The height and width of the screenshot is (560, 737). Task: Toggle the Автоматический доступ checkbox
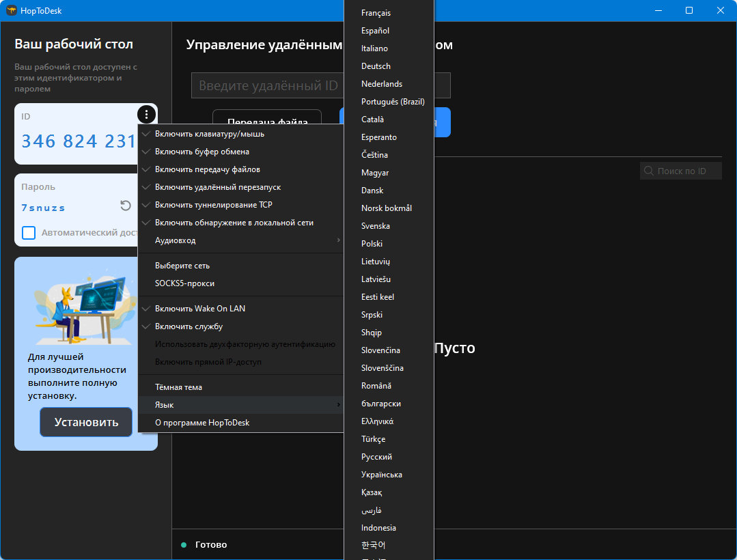pos(29,233)
